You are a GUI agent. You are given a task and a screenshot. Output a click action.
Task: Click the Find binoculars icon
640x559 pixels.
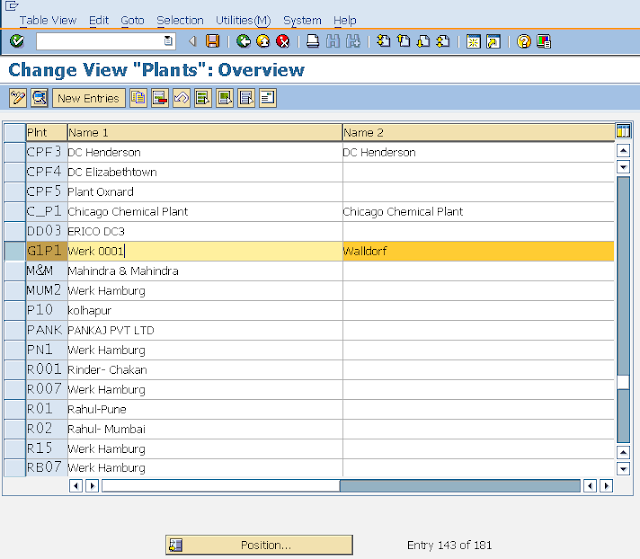(x=333, y=41)
